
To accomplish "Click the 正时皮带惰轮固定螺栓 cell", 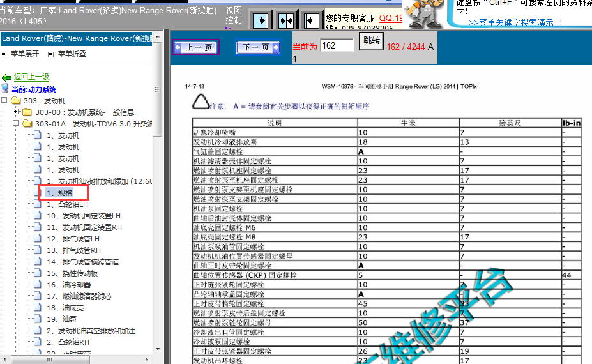I will tap(275, 303).
